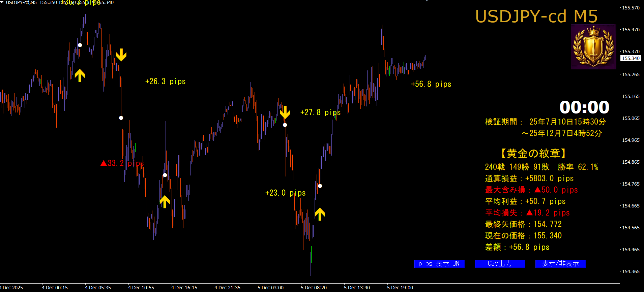
Task: Click yellow down arrow beside +27.8 pips
Action: click(285, 112)
